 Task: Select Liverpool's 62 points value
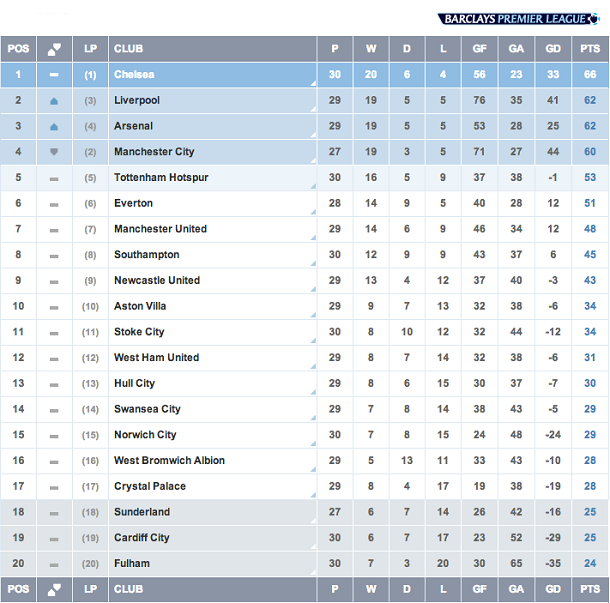590,100
